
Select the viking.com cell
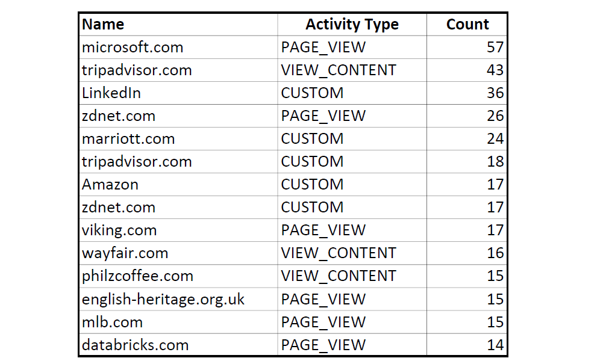coord(178,230)
